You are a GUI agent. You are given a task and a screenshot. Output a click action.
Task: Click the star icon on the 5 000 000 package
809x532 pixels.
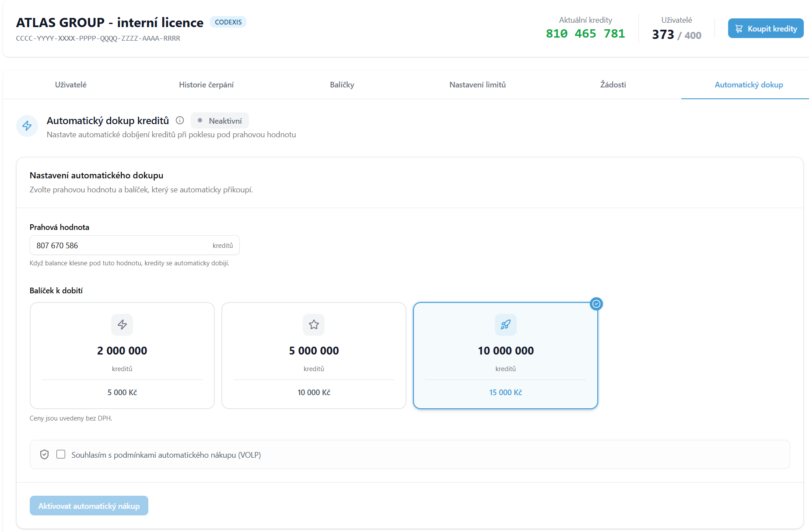[x=314, y=325]
